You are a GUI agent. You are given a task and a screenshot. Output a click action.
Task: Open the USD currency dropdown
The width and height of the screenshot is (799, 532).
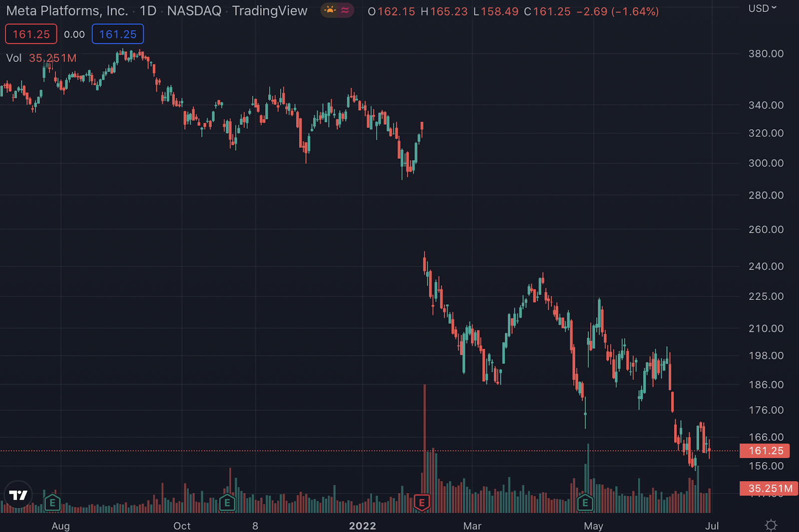(x=763, y=8)
